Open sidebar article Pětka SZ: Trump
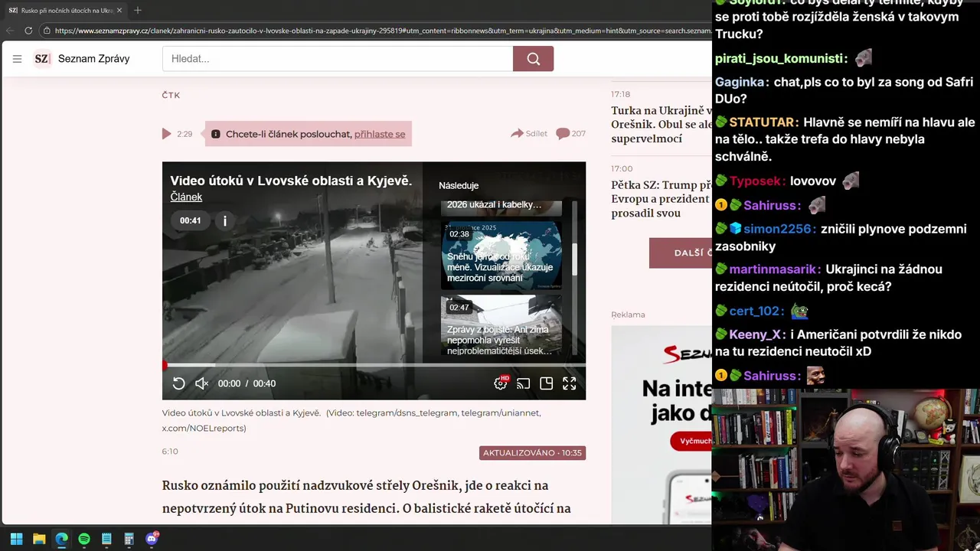 coord(661,199)
